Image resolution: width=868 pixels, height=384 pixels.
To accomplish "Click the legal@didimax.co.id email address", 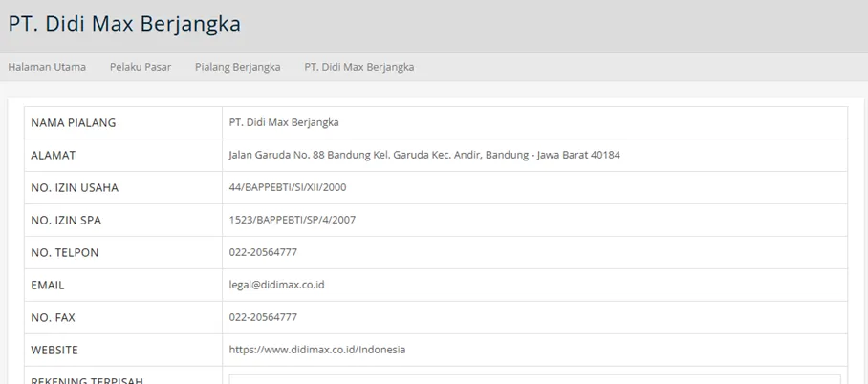I will (x=277, y=285).
